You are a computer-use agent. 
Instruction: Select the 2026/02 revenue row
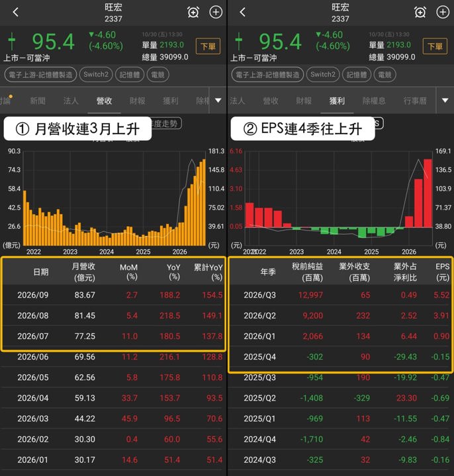[x=113, y=440]
